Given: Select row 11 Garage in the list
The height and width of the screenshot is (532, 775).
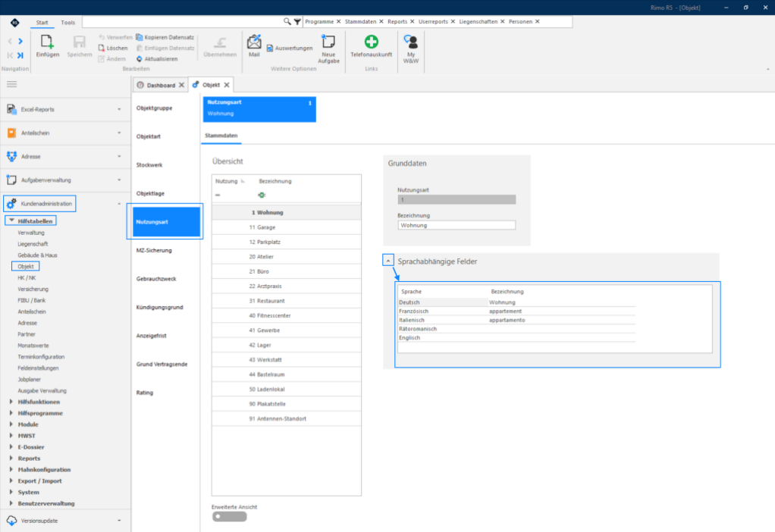Looking at the screenshot, I should click(x=287, y=227).
